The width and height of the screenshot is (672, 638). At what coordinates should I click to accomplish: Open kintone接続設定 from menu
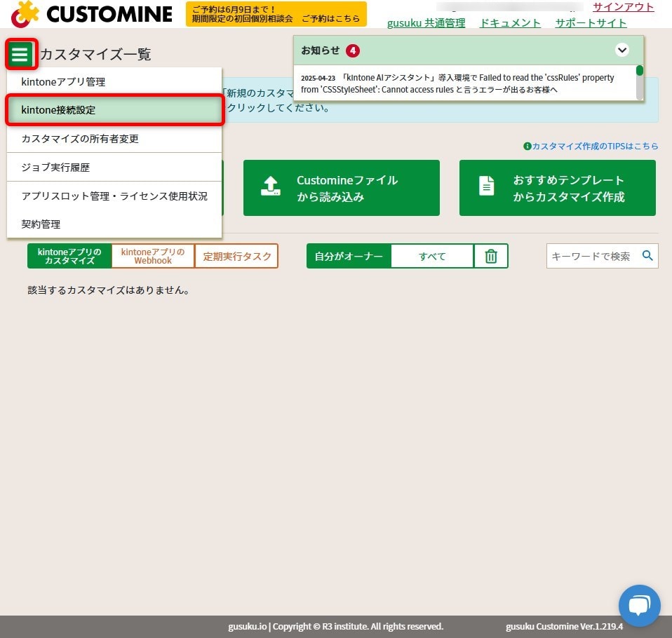[x=114, y=110]
